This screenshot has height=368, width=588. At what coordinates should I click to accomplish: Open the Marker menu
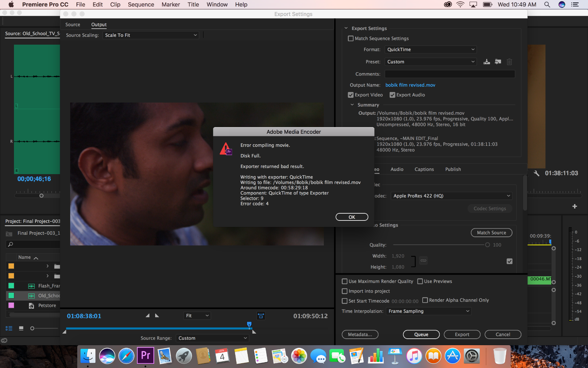click(170, 4)
